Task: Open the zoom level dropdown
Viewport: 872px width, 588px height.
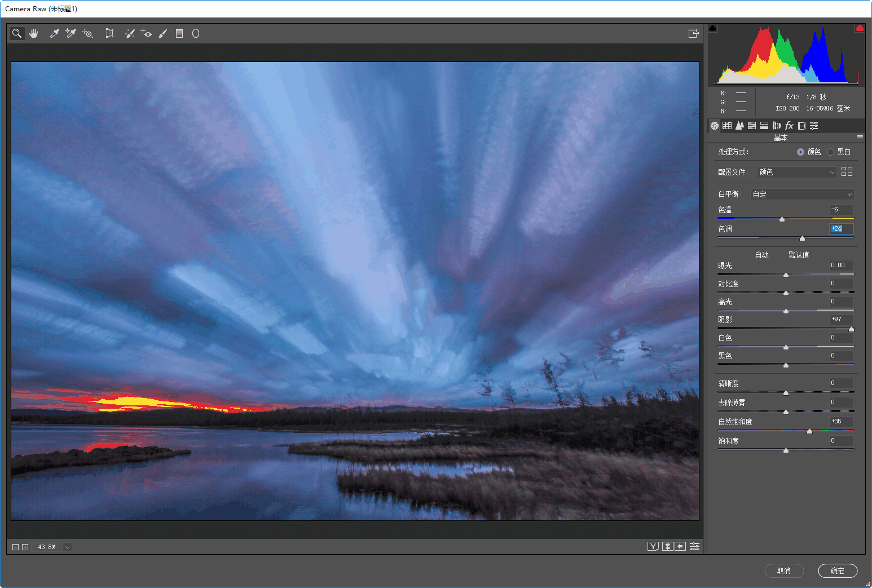Action: click(x=67, y=547)
